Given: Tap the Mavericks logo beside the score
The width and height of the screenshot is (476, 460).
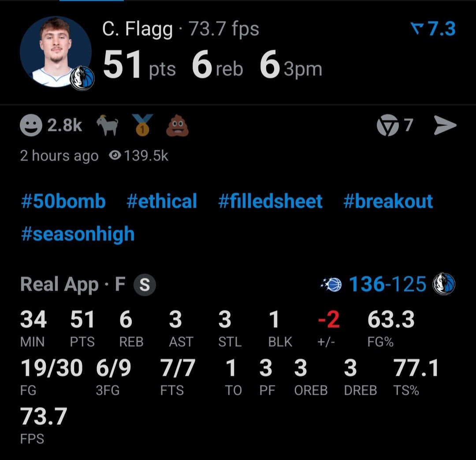Looking at the screenshot, I should (443, 284).
